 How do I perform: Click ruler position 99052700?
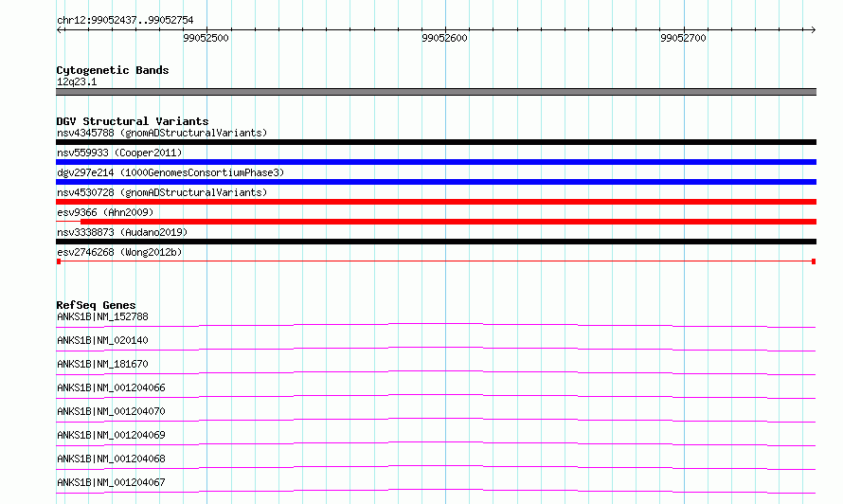coord(683,38)
